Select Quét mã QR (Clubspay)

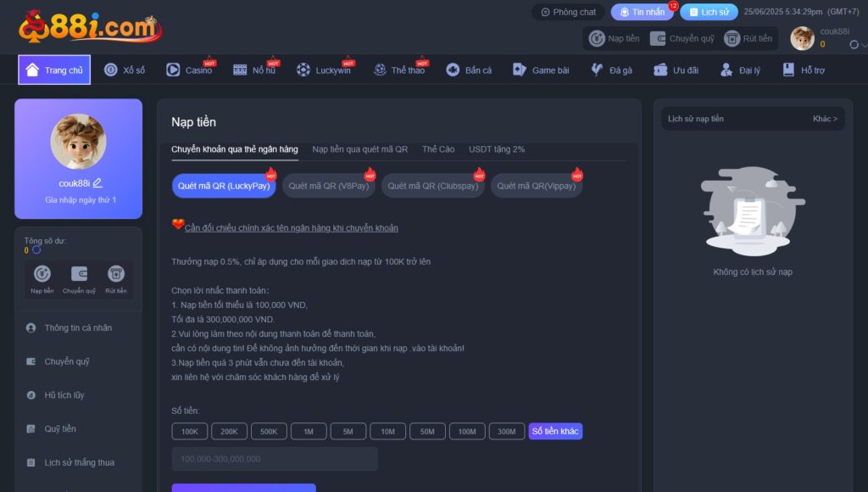pyautogui.click(x=433, y=186)
